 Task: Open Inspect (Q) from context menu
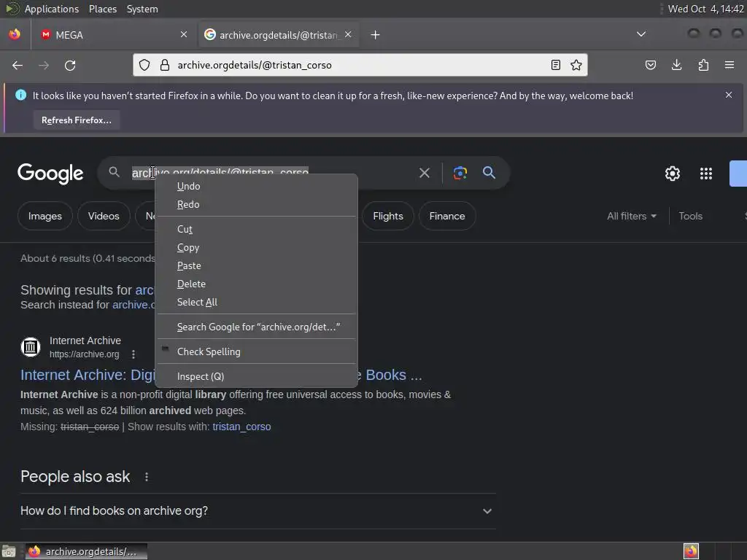point(256,376)
